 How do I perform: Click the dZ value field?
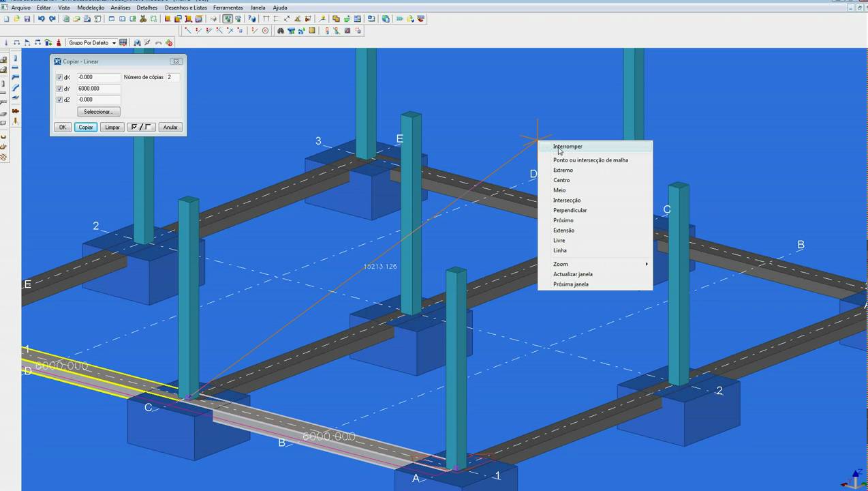[99, 100]
